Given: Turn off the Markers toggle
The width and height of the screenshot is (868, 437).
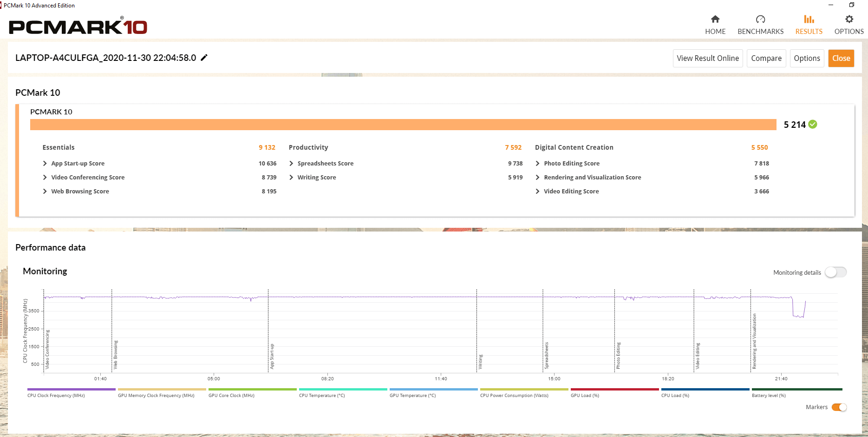Looking at the screenshot, I should (x=839, y=407).
